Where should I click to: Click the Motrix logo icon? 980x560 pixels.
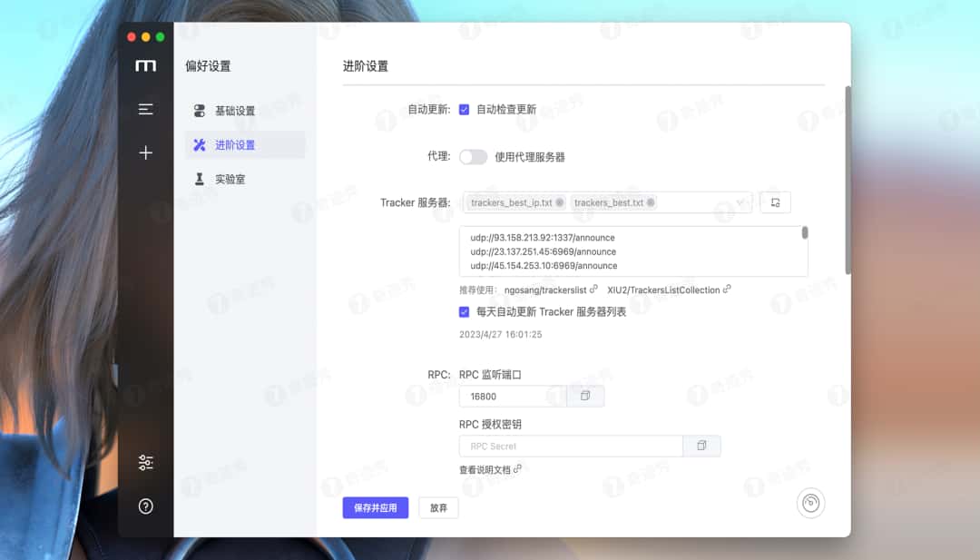point(145,65)
